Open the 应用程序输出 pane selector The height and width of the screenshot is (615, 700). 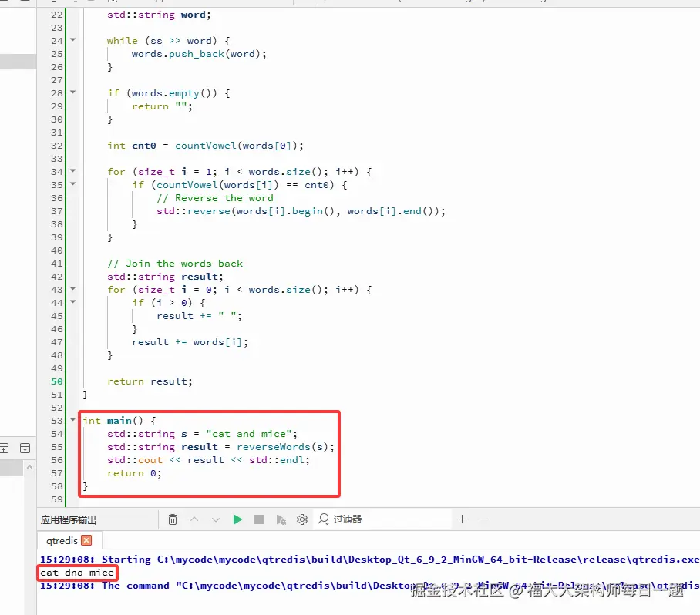(69, 520)
